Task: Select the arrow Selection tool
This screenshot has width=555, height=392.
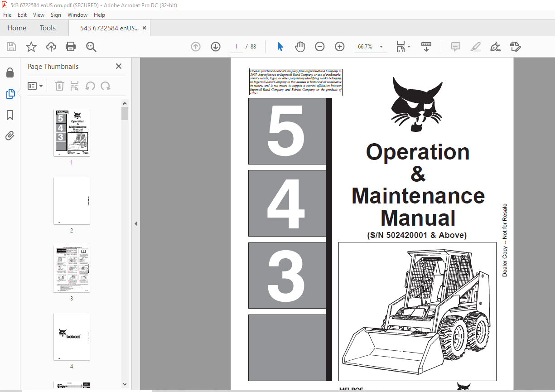Action: [x=280, y=47]
